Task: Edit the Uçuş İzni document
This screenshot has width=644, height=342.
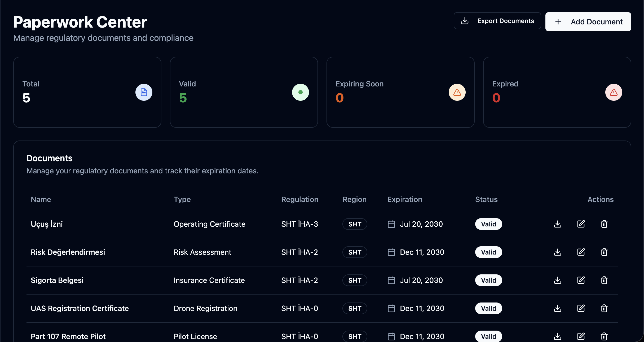Action: coord(581,224)
